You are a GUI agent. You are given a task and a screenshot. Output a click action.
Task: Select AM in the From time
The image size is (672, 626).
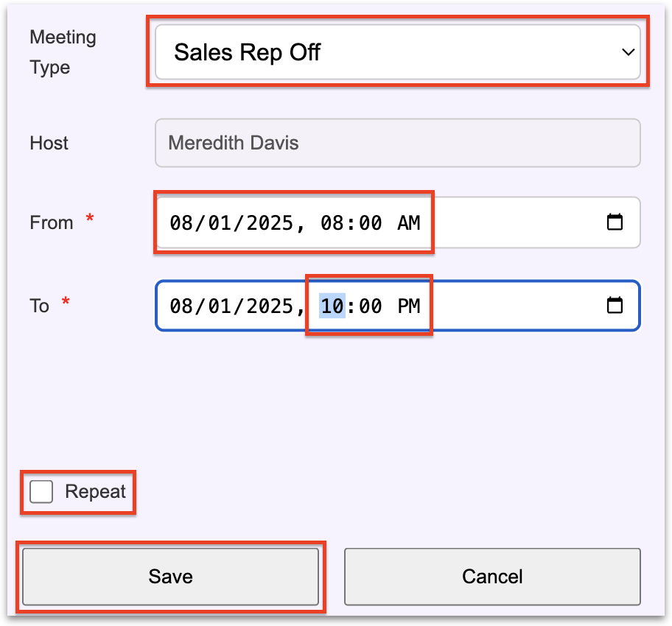click(408, 222)
